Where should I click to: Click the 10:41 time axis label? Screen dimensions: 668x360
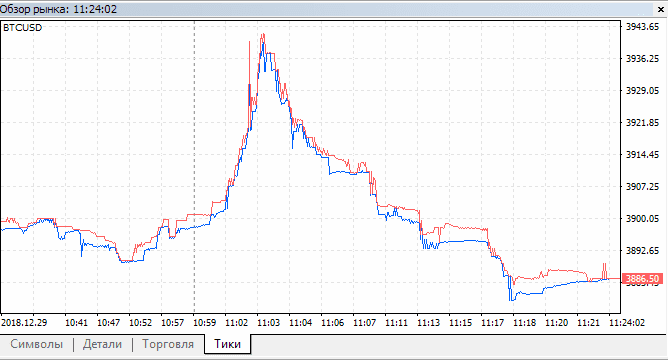(76, 323)
